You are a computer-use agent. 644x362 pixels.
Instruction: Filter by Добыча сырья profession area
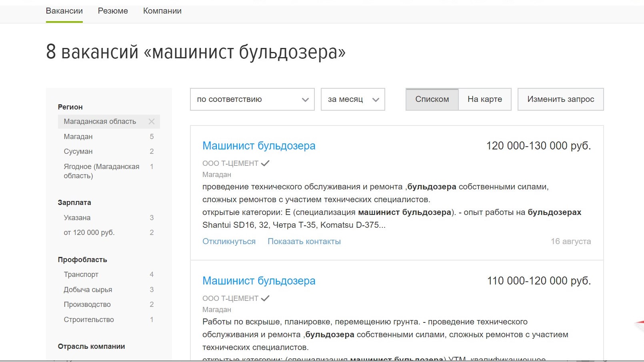click(x=88, y=290)
